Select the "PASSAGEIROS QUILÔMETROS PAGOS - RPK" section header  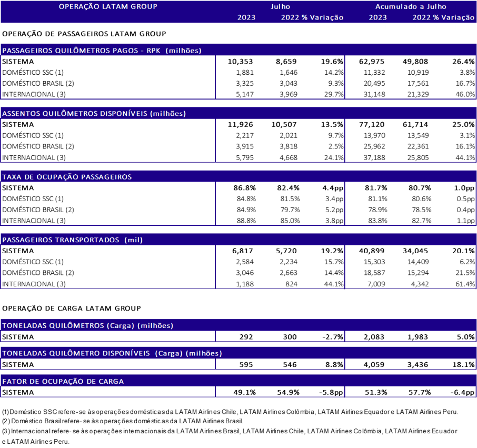tap(102, 51)
